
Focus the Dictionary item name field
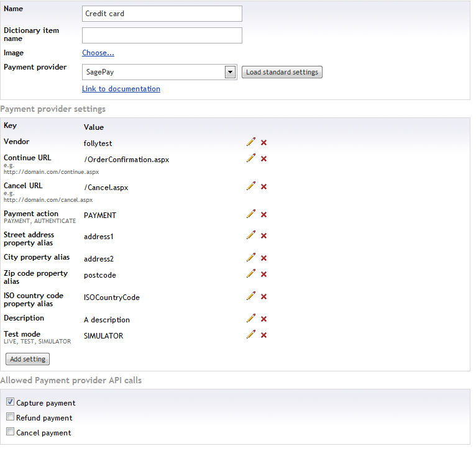[x=162, y=35]
